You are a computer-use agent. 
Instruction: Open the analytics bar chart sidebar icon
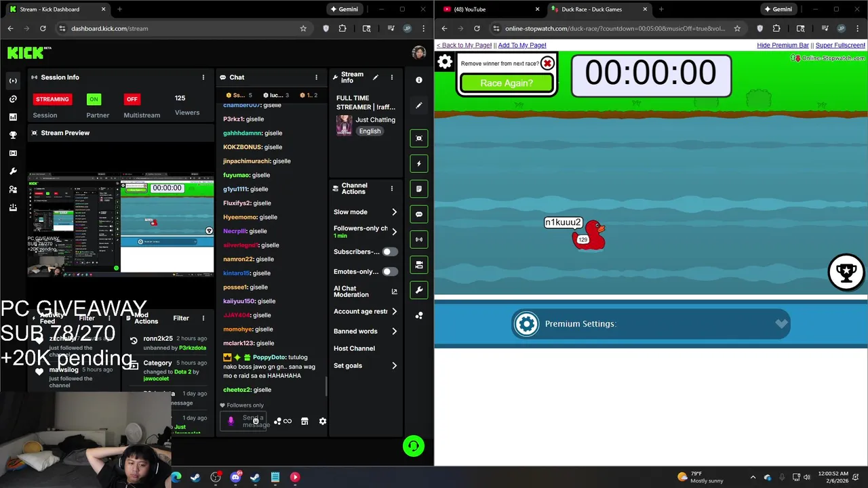click(13, 117)
